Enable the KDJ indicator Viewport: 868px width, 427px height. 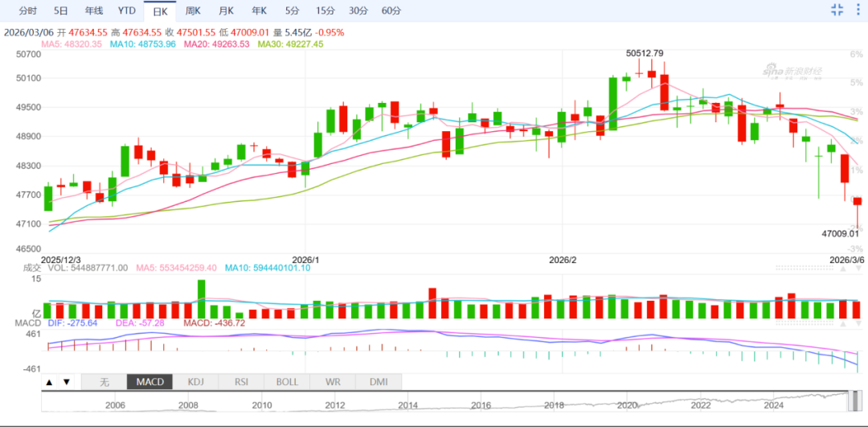(x=195, y=382)
